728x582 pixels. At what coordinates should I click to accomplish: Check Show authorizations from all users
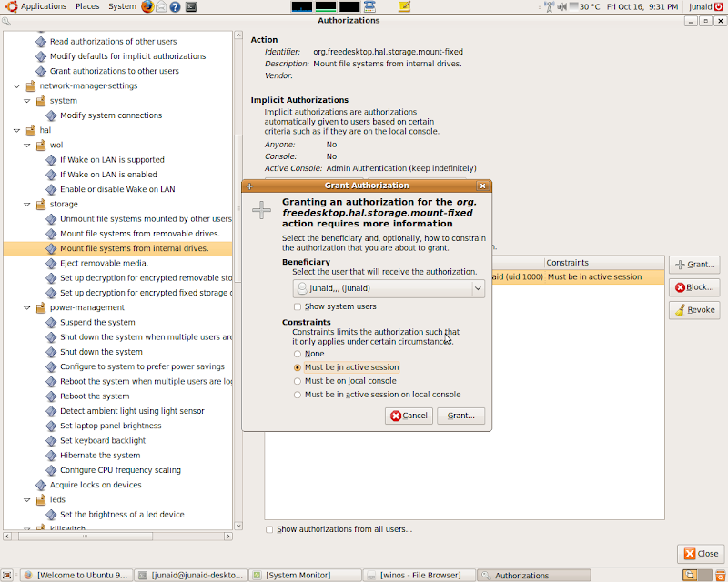269,529
